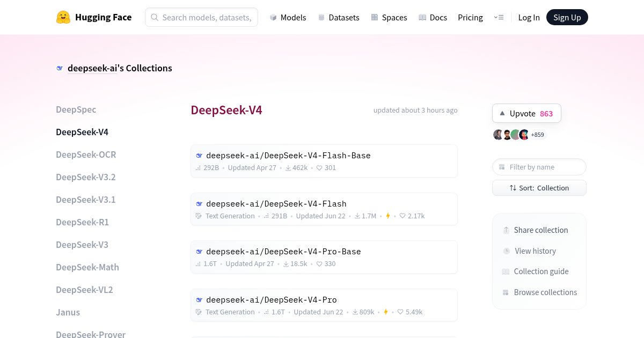
Task: Upvote the DeepSeek-V4 collection
Action: click(x=526, y=113)
